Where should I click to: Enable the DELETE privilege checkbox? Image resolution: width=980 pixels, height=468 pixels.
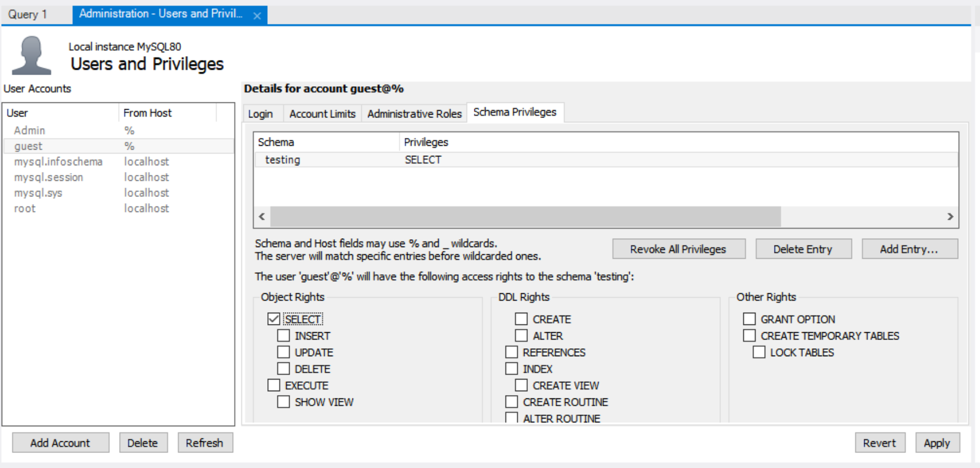[283, 369]
